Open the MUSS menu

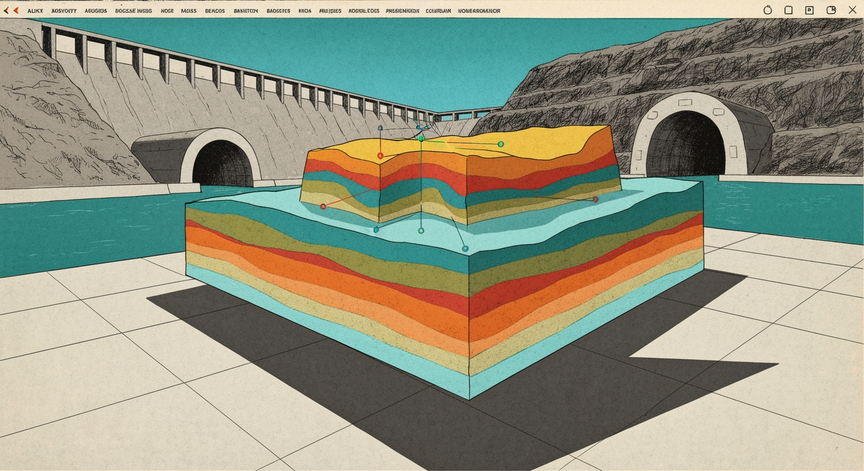(188, 10)
